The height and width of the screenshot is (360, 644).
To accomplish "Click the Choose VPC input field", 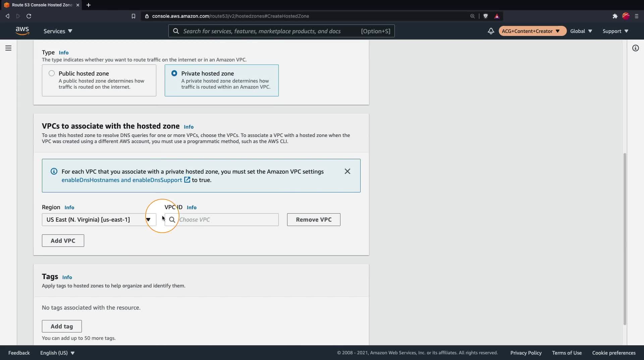I will tap(222, 220).
